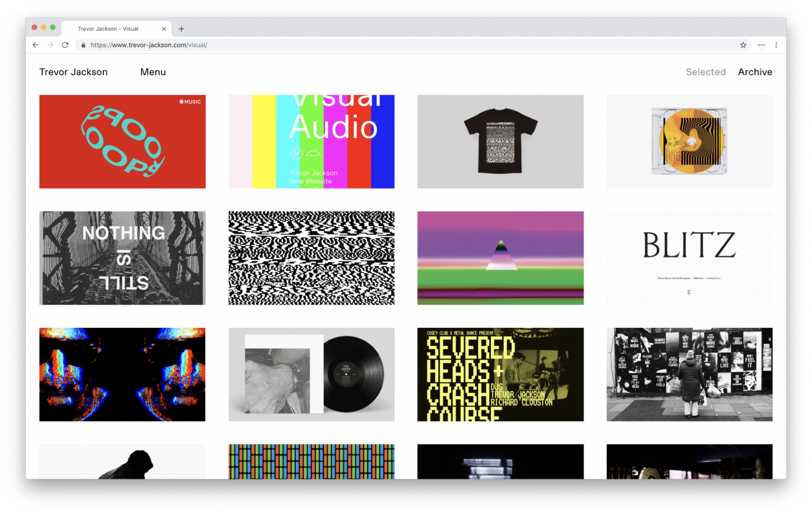The height and width of the screenshot is (513, 812).
Task: Click the browser back arrow
Action: [35, 45]
